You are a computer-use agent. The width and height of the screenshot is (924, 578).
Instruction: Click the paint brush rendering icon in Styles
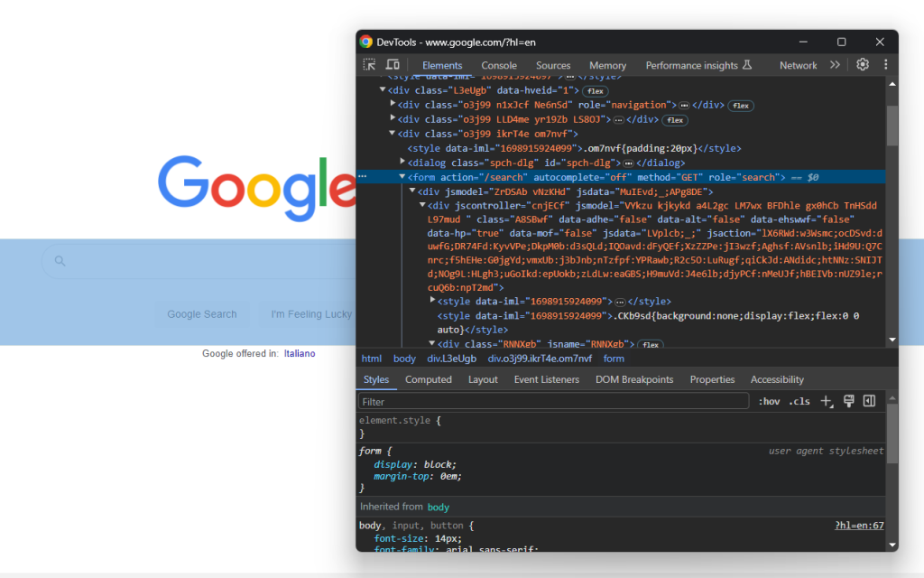848,401
